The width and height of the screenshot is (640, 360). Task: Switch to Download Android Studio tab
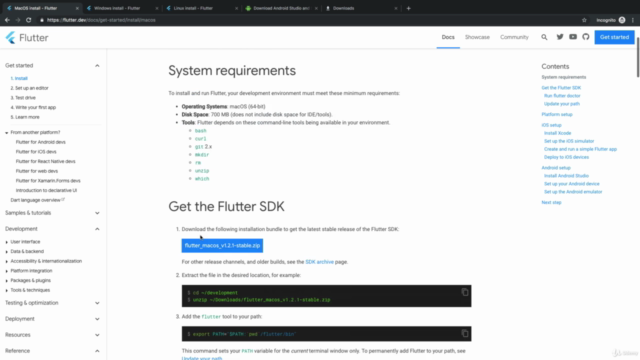(281, 8)
